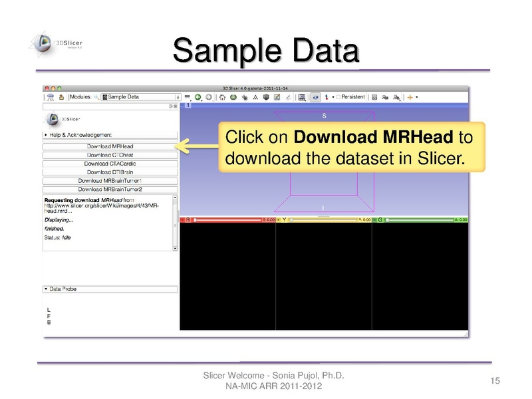This screenshot has height=399, width=532.
Task: Capture a screenshot with the camera icon
Action: [374, 97]
